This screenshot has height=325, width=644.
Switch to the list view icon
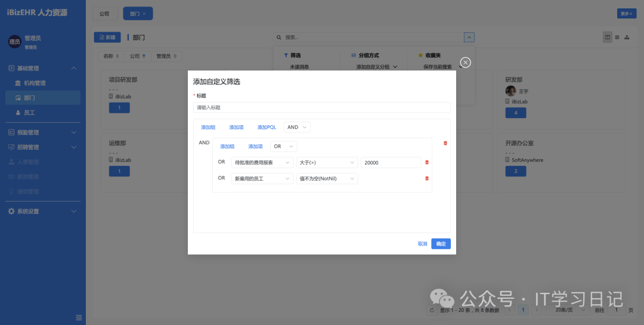click(x=617, y=38)
